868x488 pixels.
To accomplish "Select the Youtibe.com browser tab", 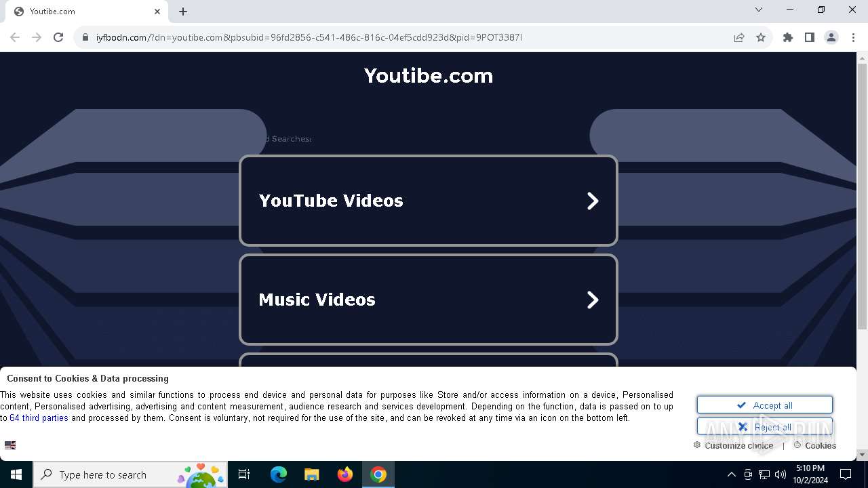I will (x=87, y=12).
